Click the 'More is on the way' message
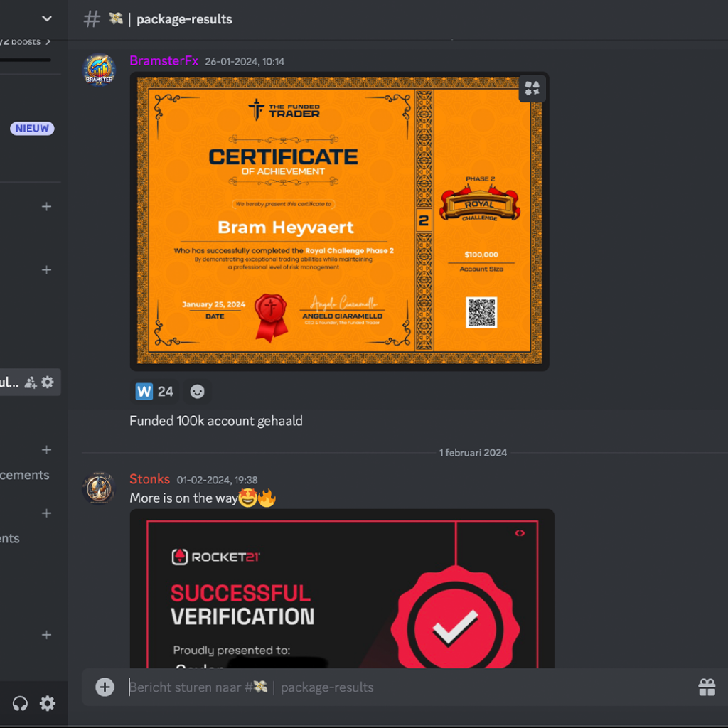 click(203, 498)
